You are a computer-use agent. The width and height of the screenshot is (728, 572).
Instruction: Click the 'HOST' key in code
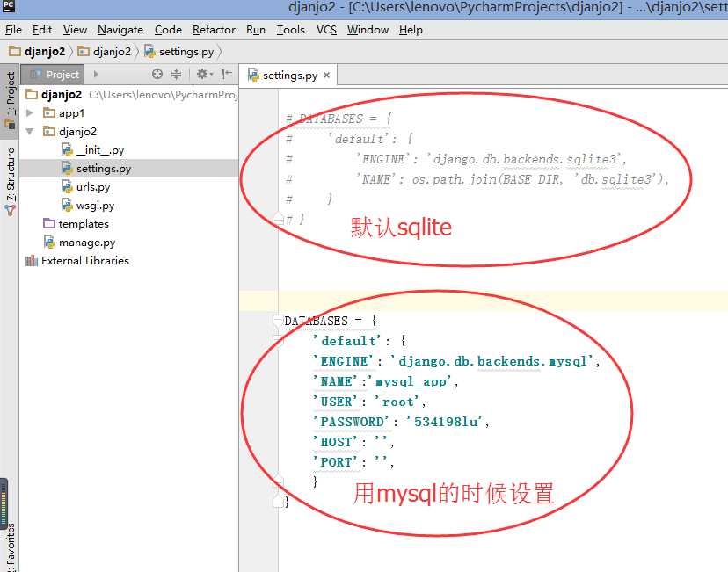[x=336, y=442]
